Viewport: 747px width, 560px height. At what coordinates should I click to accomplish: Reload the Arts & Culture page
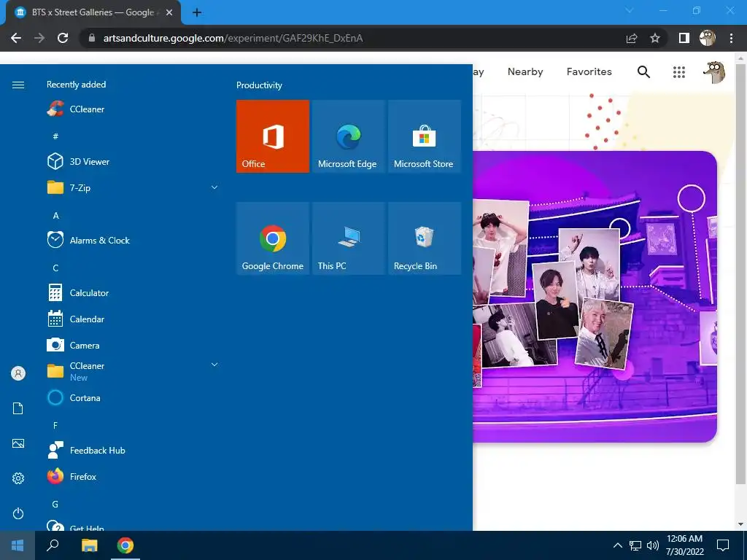63,38
